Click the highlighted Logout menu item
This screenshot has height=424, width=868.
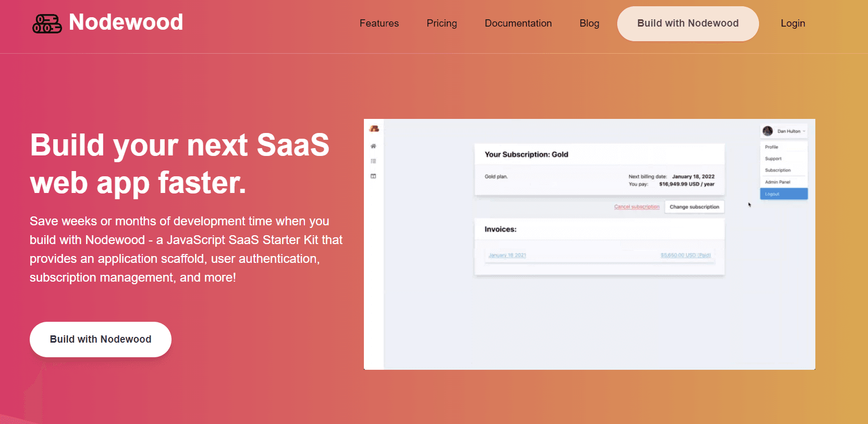coord(784,194)
